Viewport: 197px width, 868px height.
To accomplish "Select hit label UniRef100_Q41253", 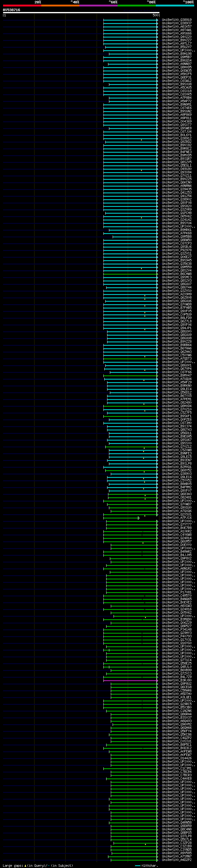I will point(176,193).
